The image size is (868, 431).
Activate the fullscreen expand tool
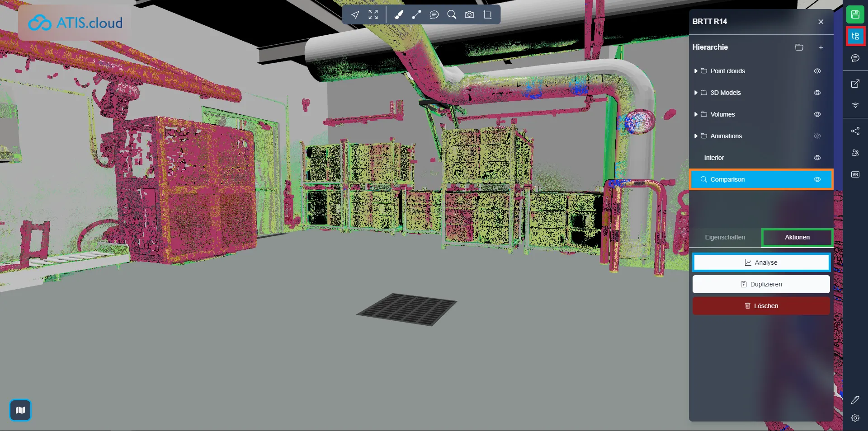pos(373,15)
